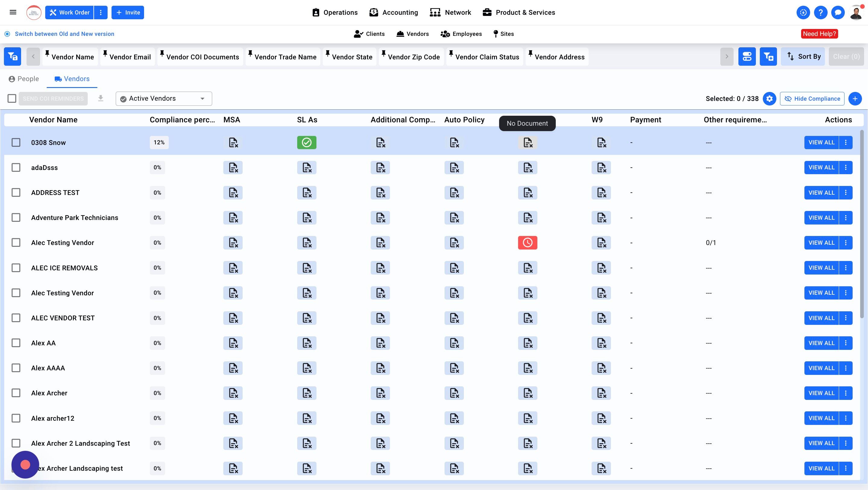The height and width of the screenshot is (490, 868).
Task: Click the Hide Compliance button
Action: pyautogui.click(x=812, y=99)
